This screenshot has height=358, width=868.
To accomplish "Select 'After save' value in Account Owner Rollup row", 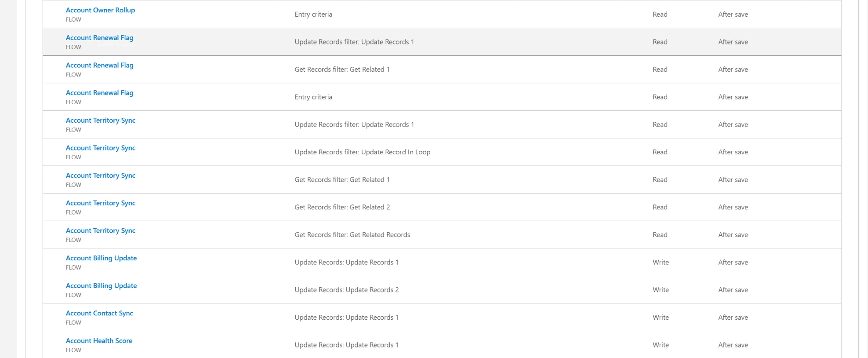I will tap(733, 15).
